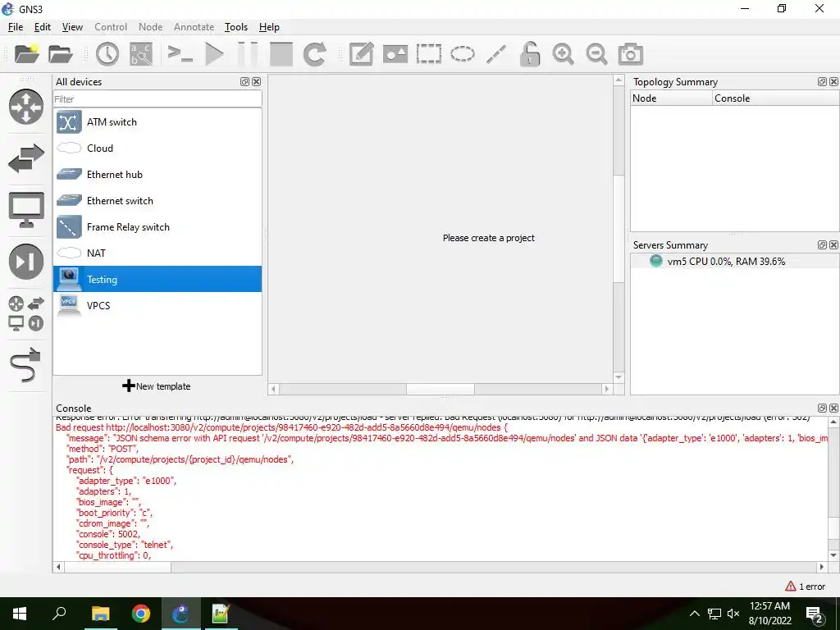Select the Testing device template
Image resolution: width=840 pixels, height=630 pixels.
click(x=157, y=279)
